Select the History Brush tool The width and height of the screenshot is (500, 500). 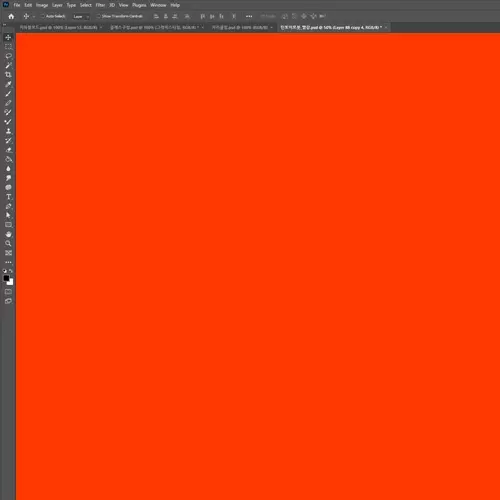click(8, 140)
